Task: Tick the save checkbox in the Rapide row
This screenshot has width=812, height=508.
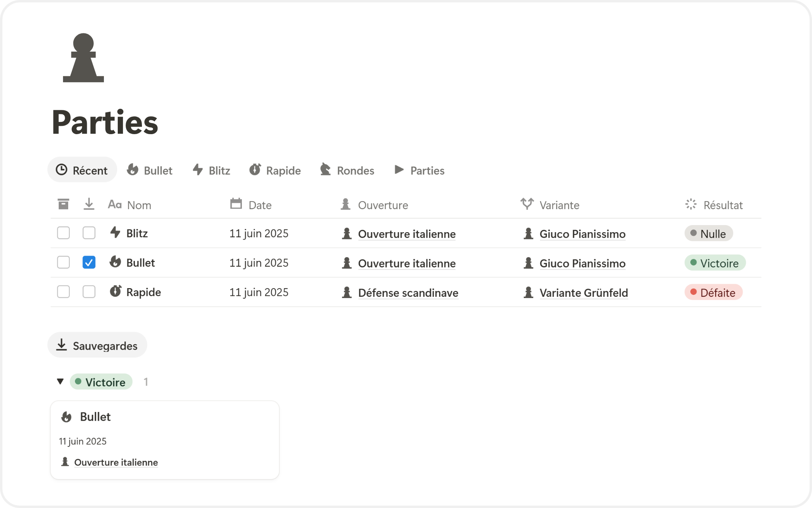Action: click(x=89, y=292)
